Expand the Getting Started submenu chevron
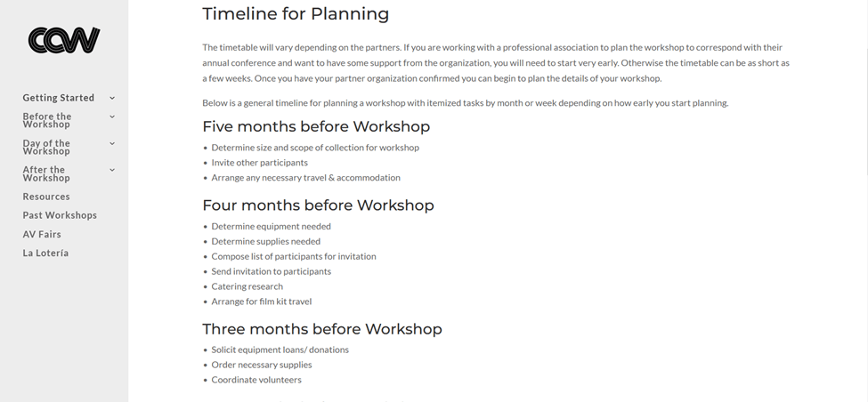This screenshot has width=868, height=402. (x=112, y=98)
